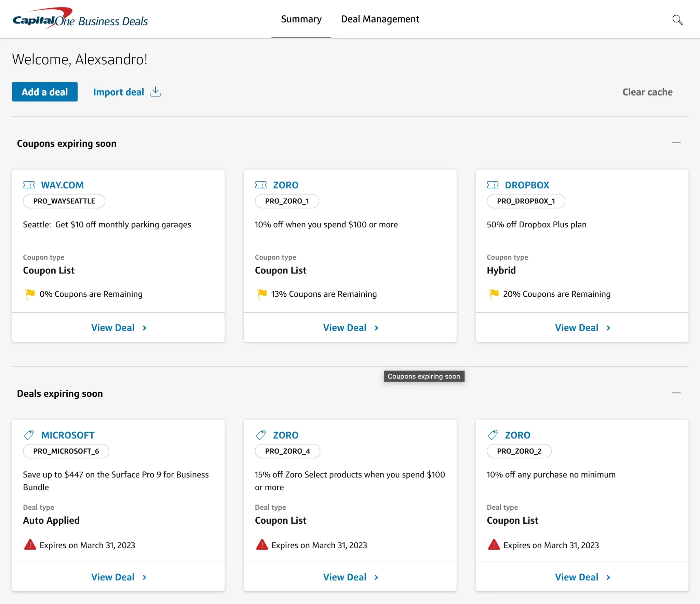Click the PRO_DROPBOX_1 code tag
Screen dimensions: 700x604
pyautogui.click(x=526, y=201)
